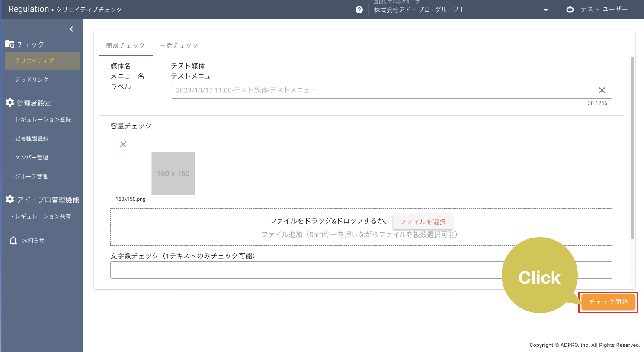Click the お知らせ bell icon
Viewport: 644px width, 352px height.
(13, 241)
